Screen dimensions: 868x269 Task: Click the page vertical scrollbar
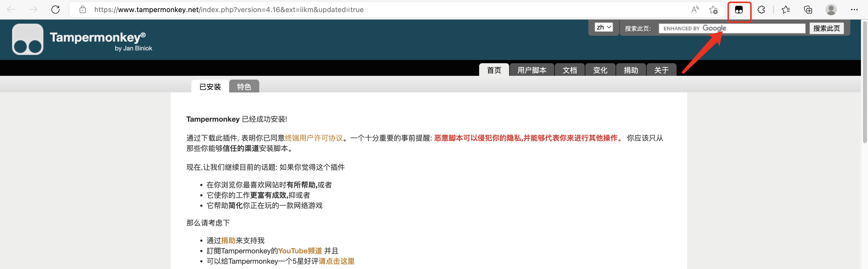click(x=865, y=82)
